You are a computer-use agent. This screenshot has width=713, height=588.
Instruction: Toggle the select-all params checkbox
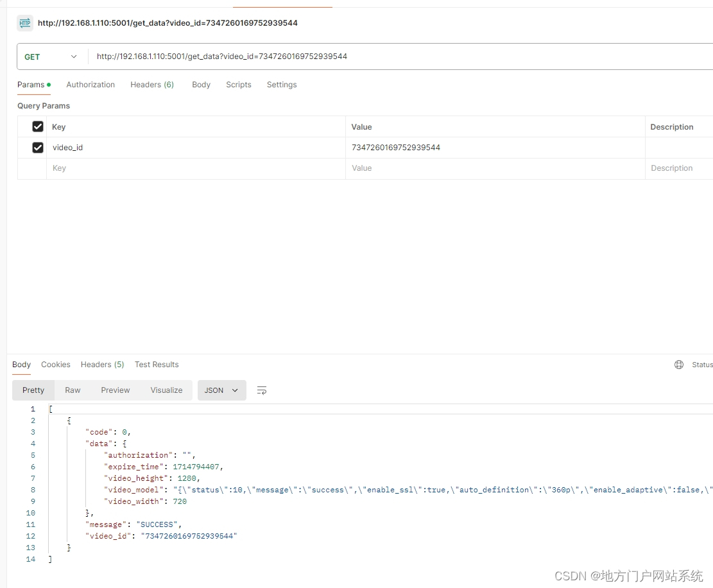click(38, 126)
